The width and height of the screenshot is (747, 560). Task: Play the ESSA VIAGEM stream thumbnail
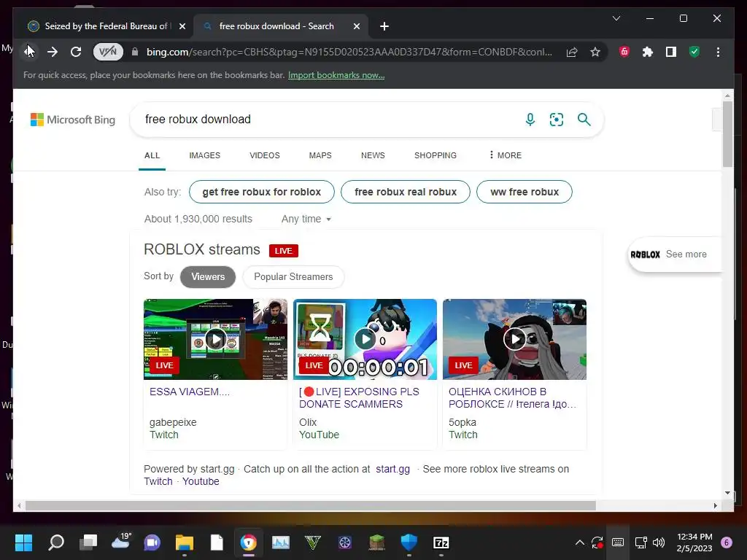coord(215,339)
